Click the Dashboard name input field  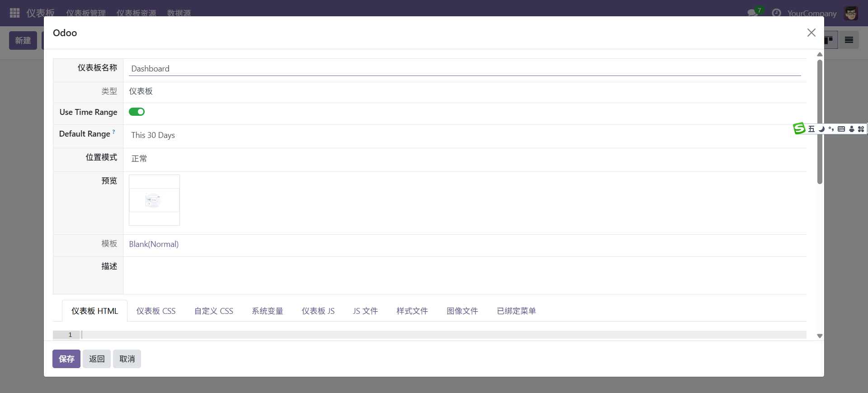pos(464,69)
